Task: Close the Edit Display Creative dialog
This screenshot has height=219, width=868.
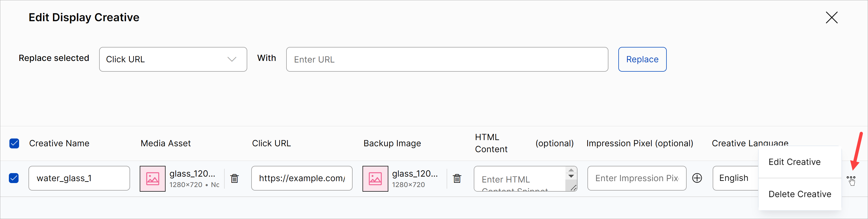Action: 831,17
